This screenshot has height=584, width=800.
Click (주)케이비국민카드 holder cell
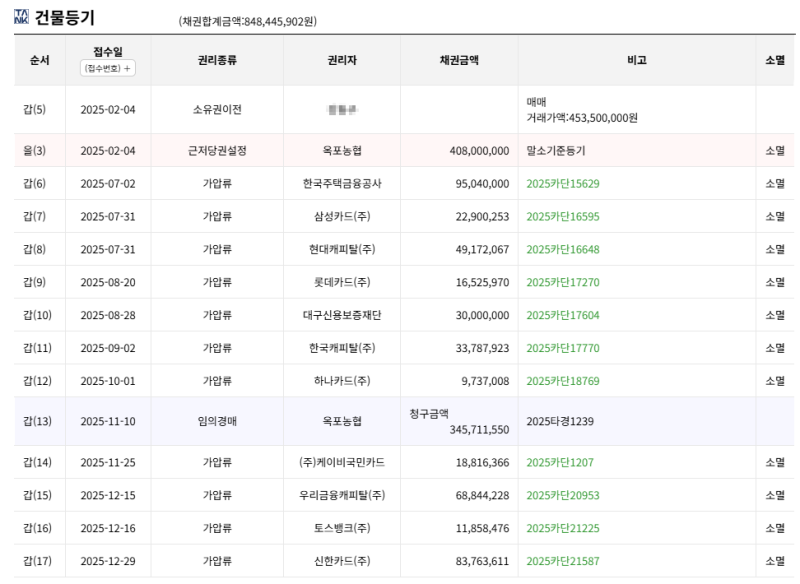(342, 463)
